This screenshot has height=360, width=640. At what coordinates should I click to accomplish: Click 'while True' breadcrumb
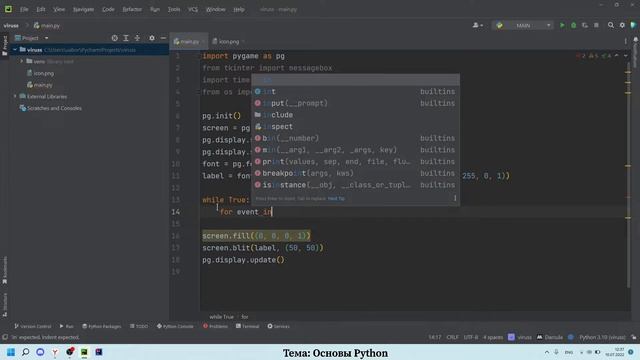coord(222,317)
